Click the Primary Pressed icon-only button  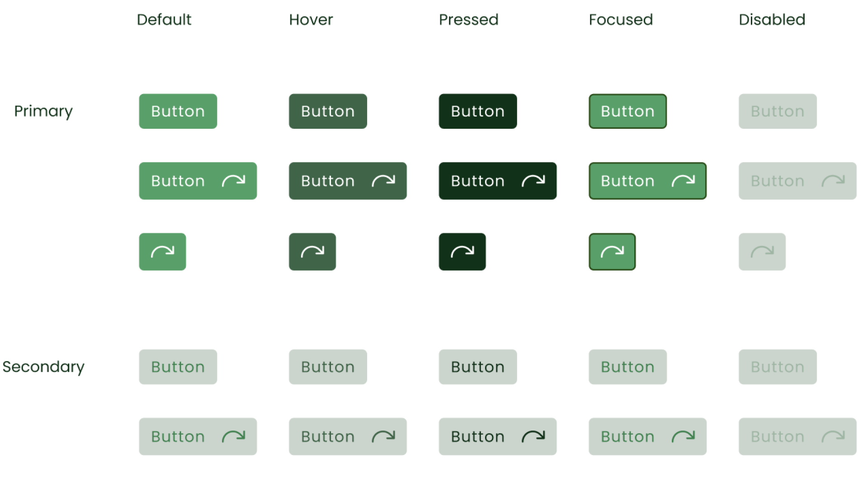(462, 251)
